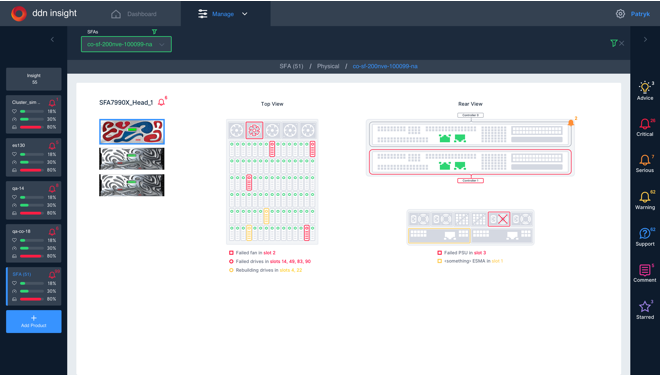Click Physical in the breadcrumb
This screenshot has width=660, height=375.
pos(328,66)
